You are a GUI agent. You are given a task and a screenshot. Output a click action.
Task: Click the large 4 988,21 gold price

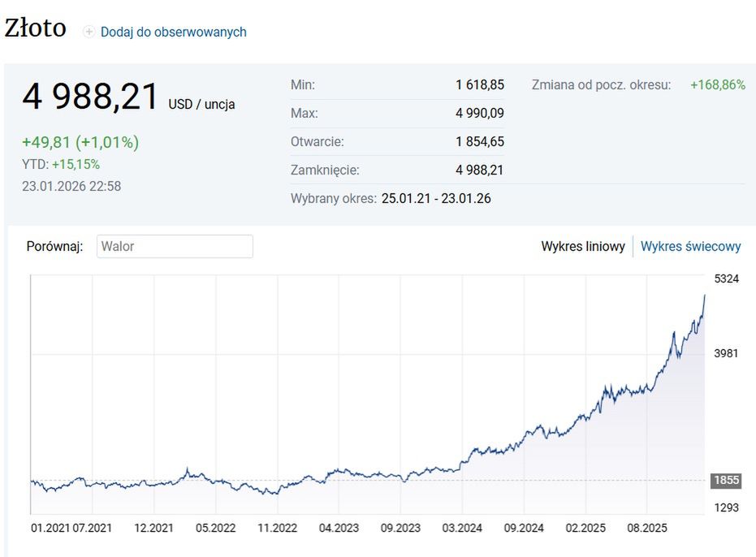point(90,97)
